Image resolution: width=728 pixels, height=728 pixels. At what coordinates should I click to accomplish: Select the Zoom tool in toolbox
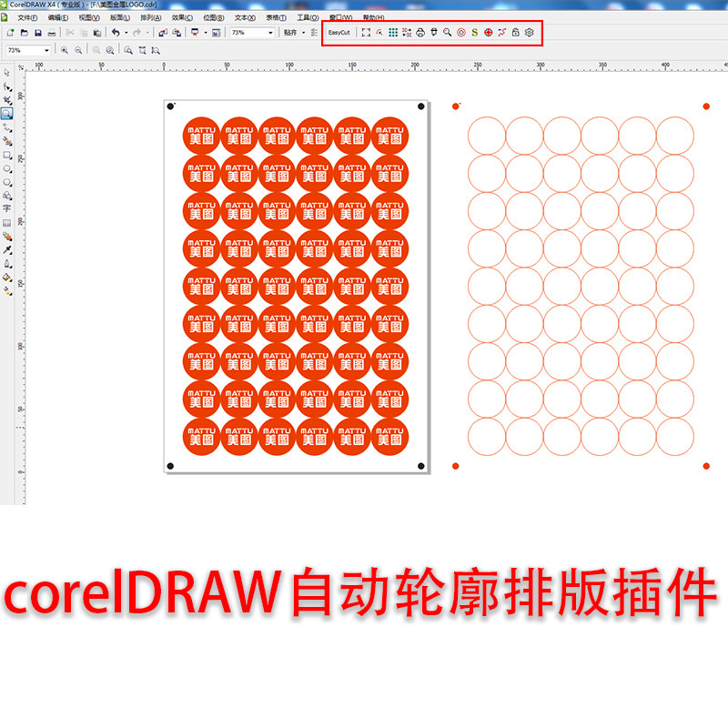coord(6,113)
